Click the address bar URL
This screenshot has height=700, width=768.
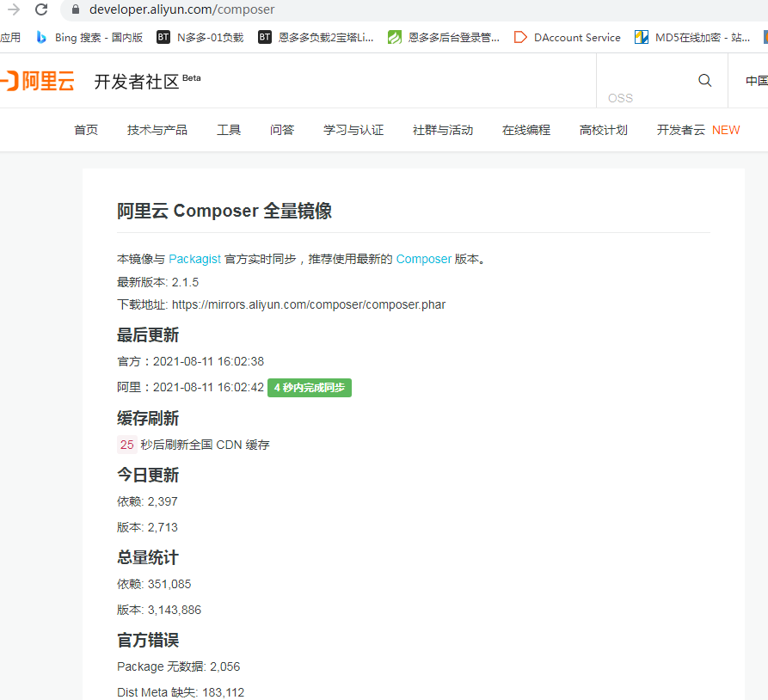pyautogui.click(x=182, y=9)
